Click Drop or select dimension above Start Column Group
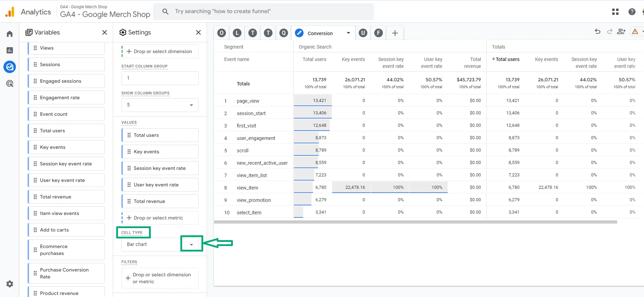Screen dimensions: 644x297 pos(160,51)
